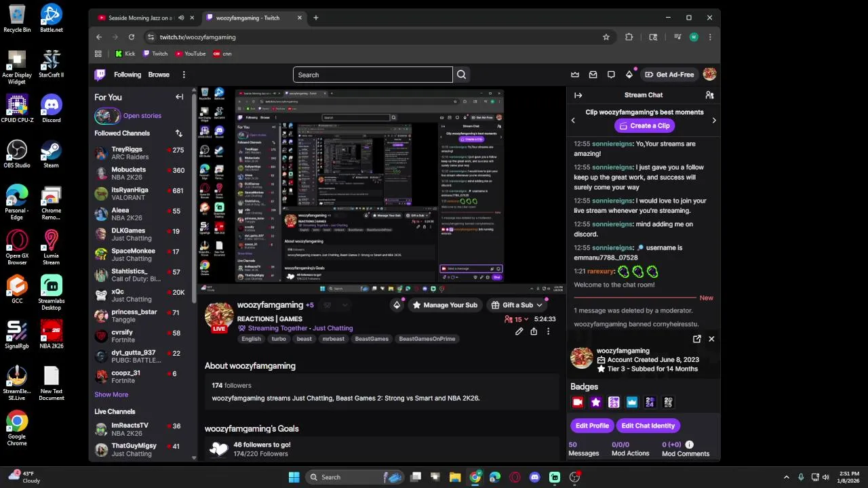Screen dimensions: 868x488
Task: Click the Edit Chat Identity button
Action: (648, 426)
